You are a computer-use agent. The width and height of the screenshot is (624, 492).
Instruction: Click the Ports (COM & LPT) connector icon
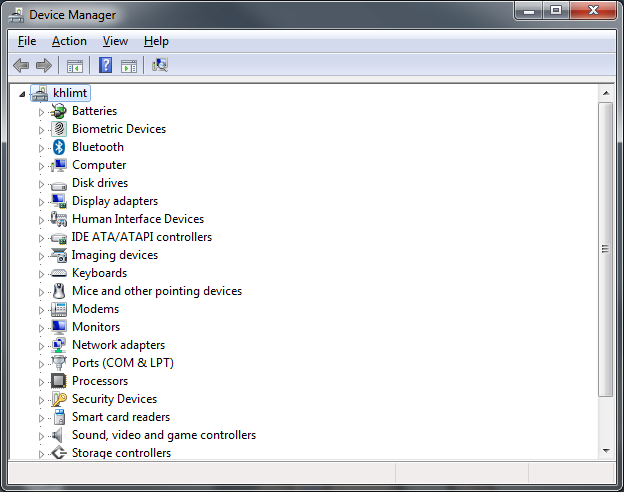[x=59, y=363]
